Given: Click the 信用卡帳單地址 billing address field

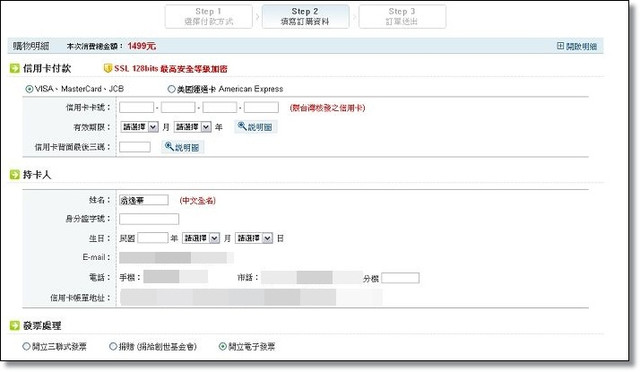Looking at the screenshot, I should [x=251, y=297].
